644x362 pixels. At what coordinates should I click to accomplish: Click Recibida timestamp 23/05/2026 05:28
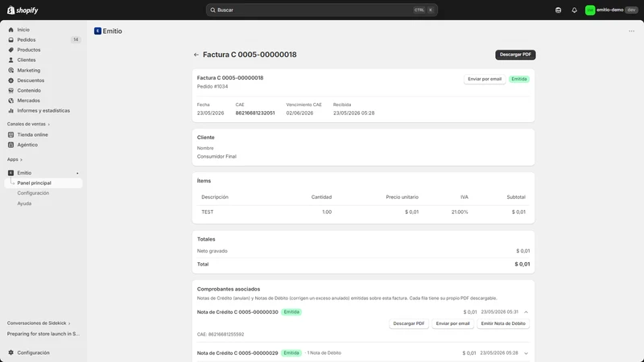coord(353,113)
